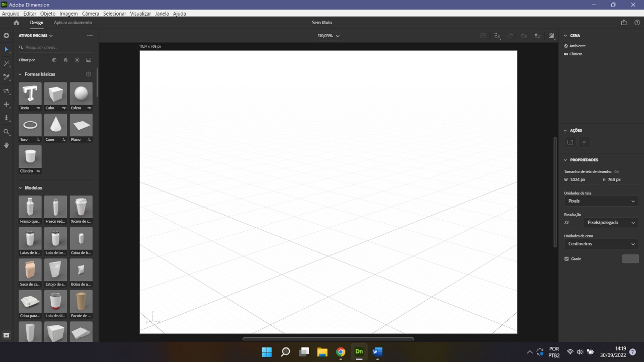
Task: Click the canvas grid layout icon
Action: click(483, 36)
